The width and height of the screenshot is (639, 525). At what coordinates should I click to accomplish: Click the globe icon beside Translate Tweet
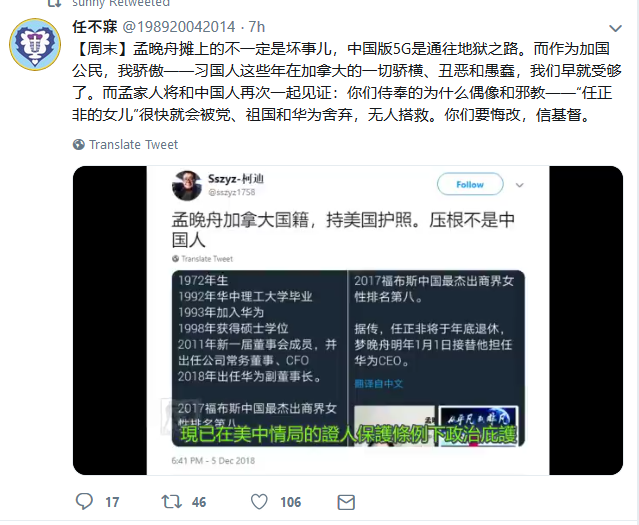point(79,145)
